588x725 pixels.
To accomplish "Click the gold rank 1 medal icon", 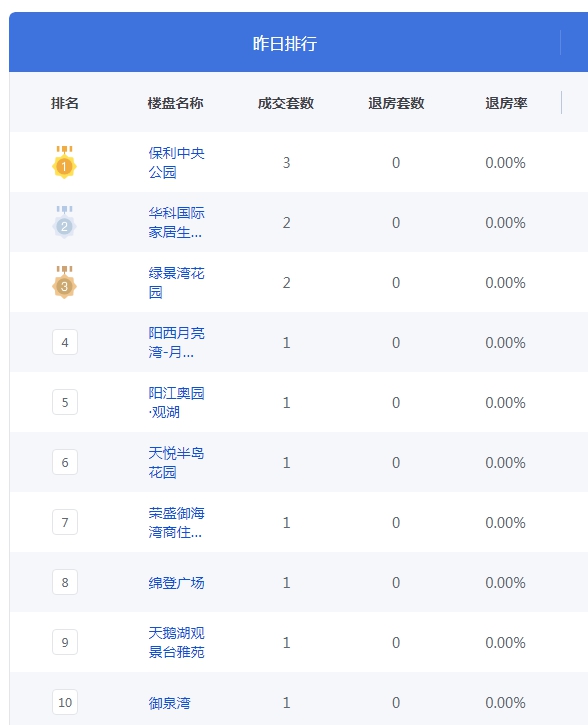I will 64,162.
